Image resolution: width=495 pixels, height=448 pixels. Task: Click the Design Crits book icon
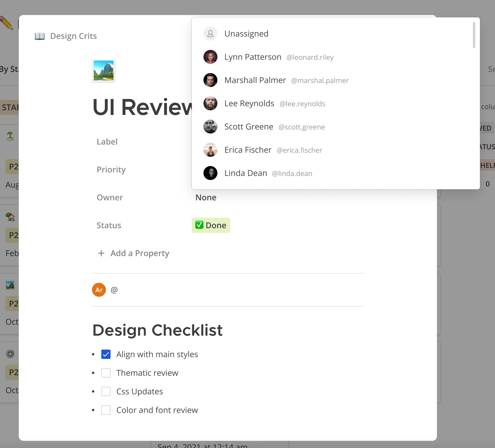(x=40, y=36)
